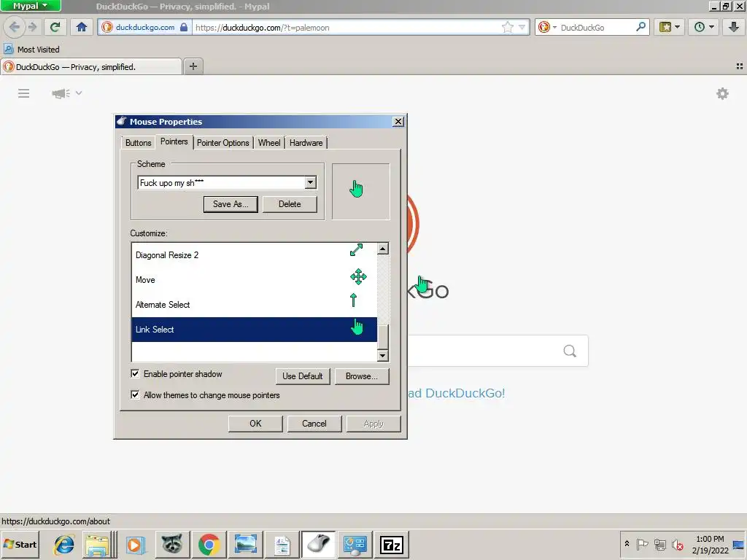Image resolution: width=747 pixels, height=560 pixels.
Task: Open the raccoon Mypal taskbar icon
Action: coord(171,544)
